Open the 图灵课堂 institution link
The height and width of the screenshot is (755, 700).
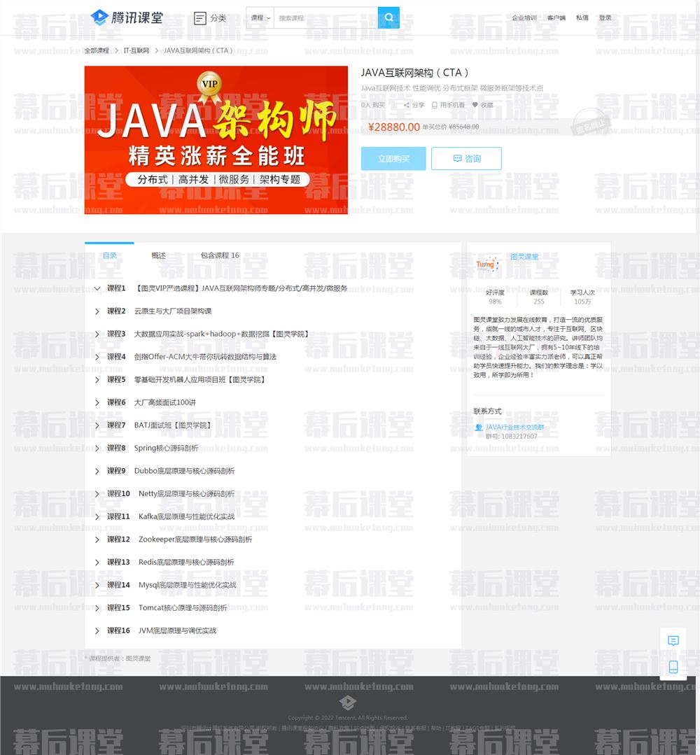(524, 257)
